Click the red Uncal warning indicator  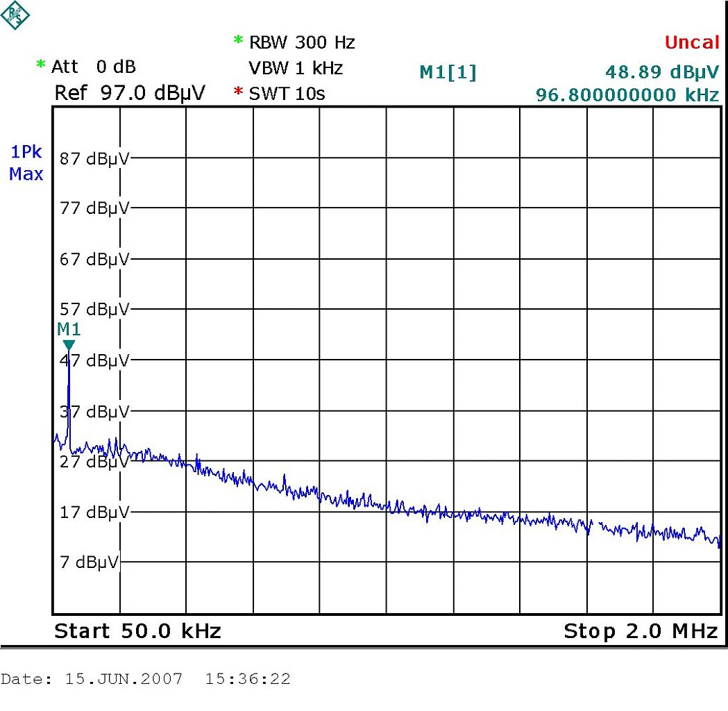(x=692, y=42)
